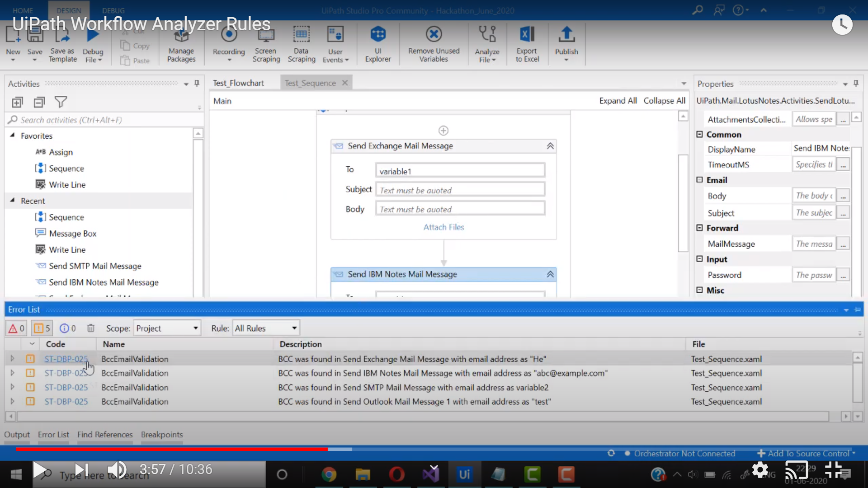Click Add To Source Control

806,453
